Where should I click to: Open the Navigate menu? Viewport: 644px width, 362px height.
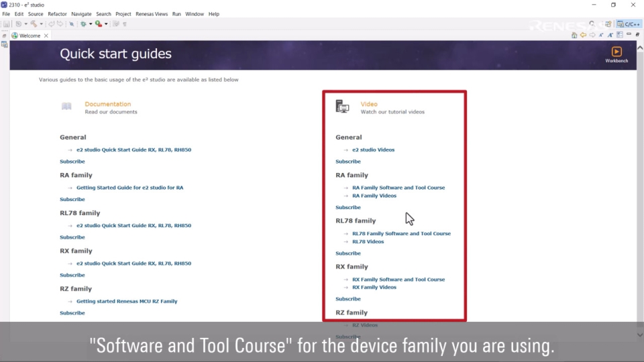(x=81, y=14)
